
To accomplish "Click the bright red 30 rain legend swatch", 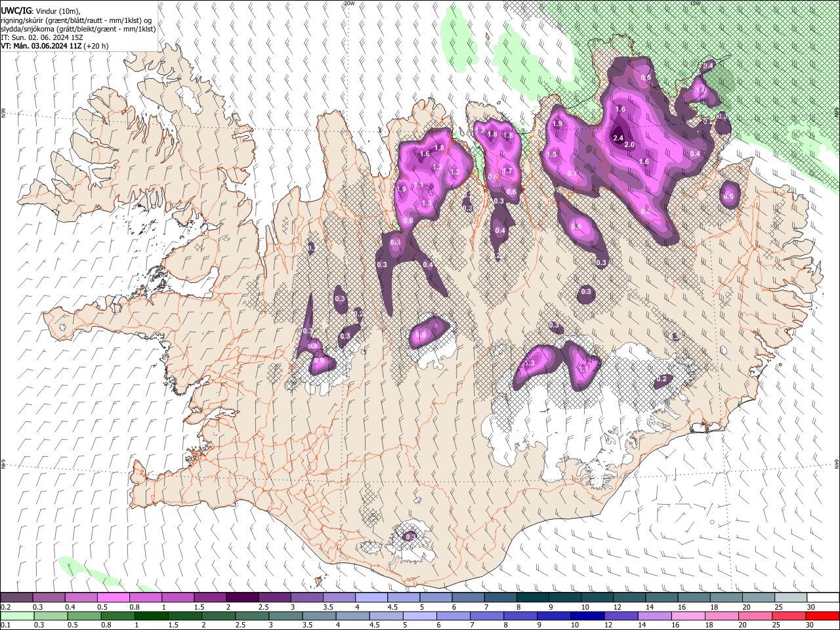I will click(x=823, y=616).
